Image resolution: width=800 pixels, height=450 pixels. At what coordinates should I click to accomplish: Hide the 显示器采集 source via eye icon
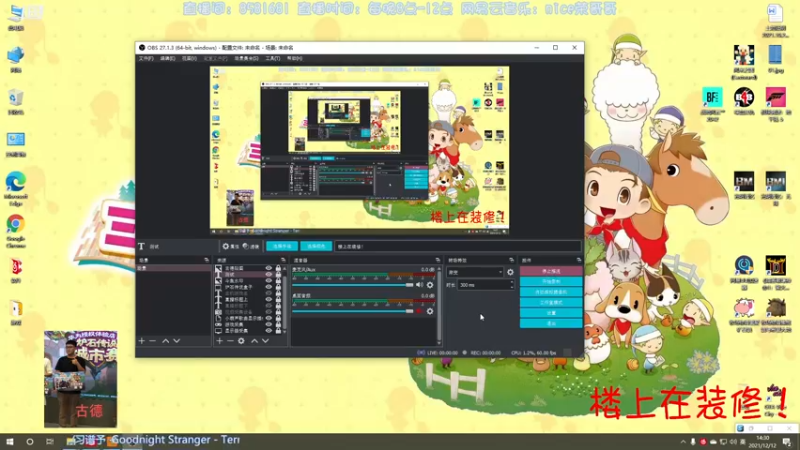click(269, 331)
